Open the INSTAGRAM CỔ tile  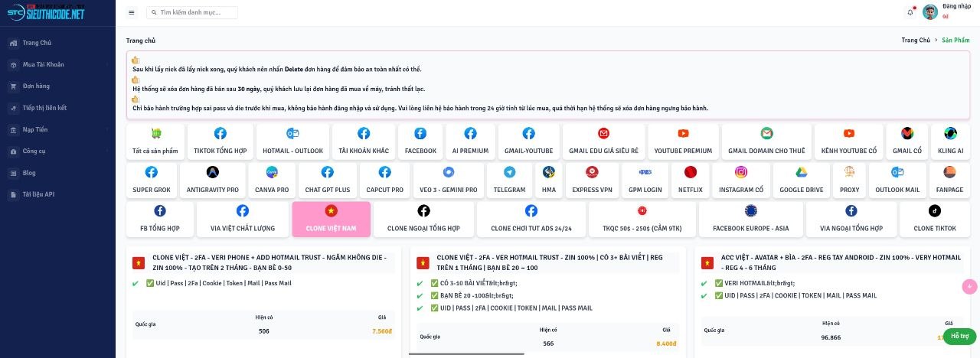[x=740, y=181]
